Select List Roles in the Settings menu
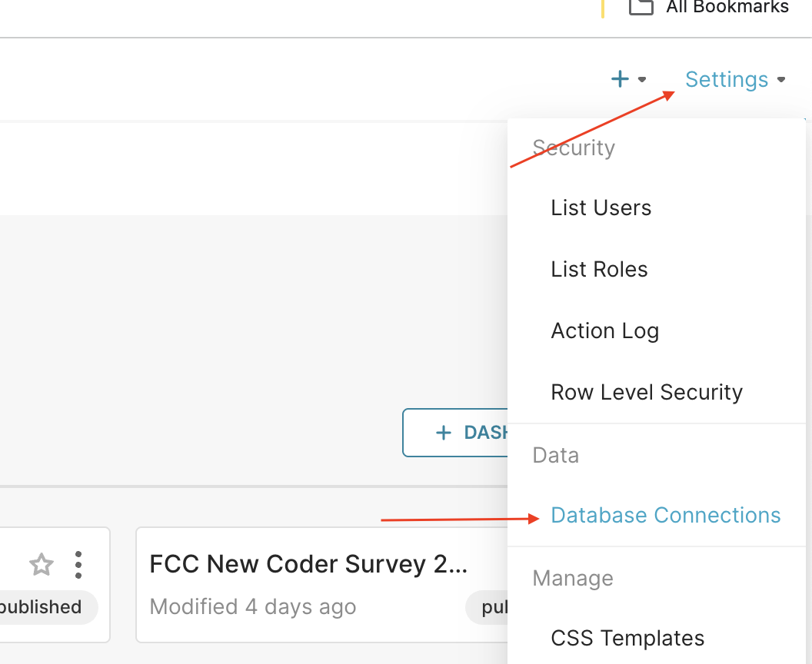 (598, 269)
